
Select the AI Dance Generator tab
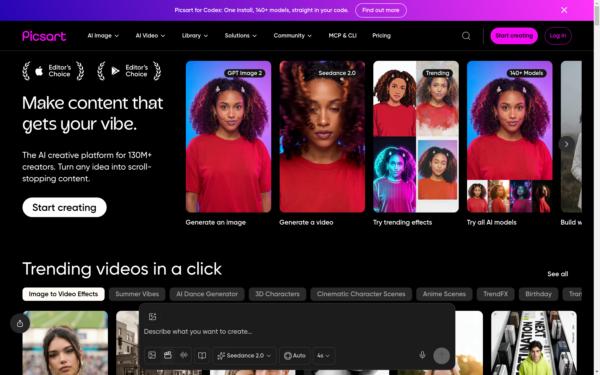(x=207, y=294)
